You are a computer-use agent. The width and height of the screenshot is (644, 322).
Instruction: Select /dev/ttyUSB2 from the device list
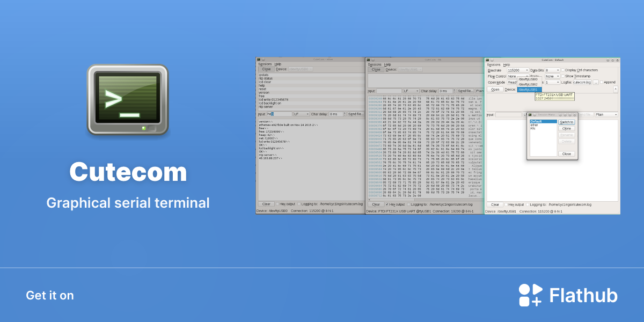point(529,84)
